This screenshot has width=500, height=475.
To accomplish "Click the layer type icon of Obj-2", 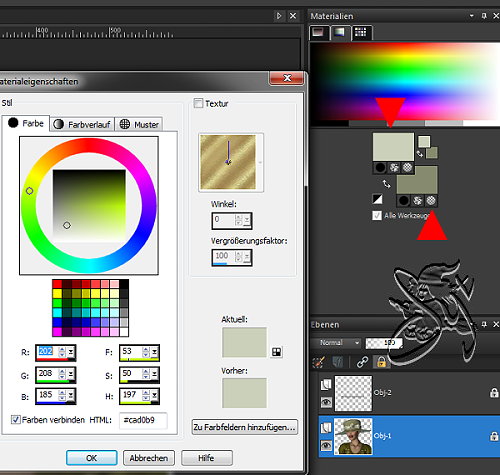I will (x=326, y=384).
